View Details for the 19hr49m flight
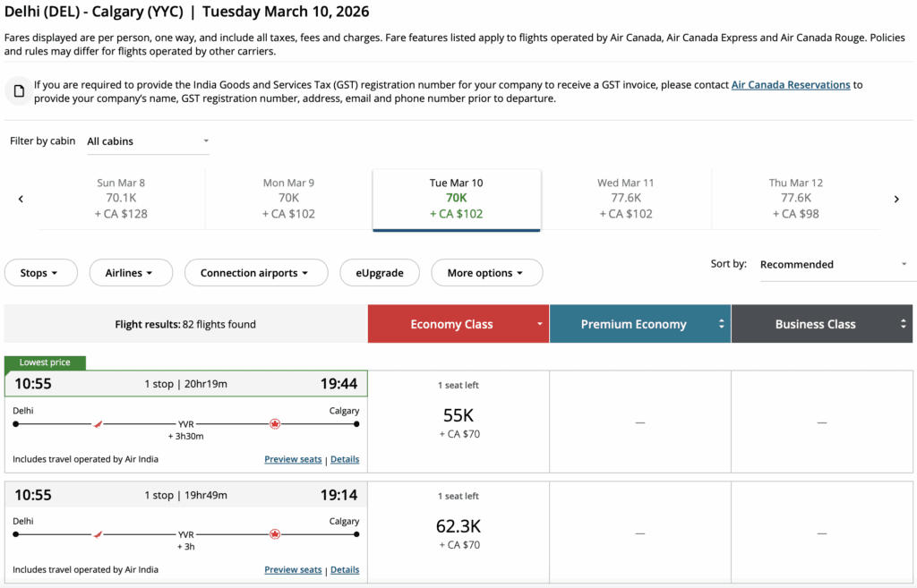This screenshot has width=917, height=588. point(345,570)
